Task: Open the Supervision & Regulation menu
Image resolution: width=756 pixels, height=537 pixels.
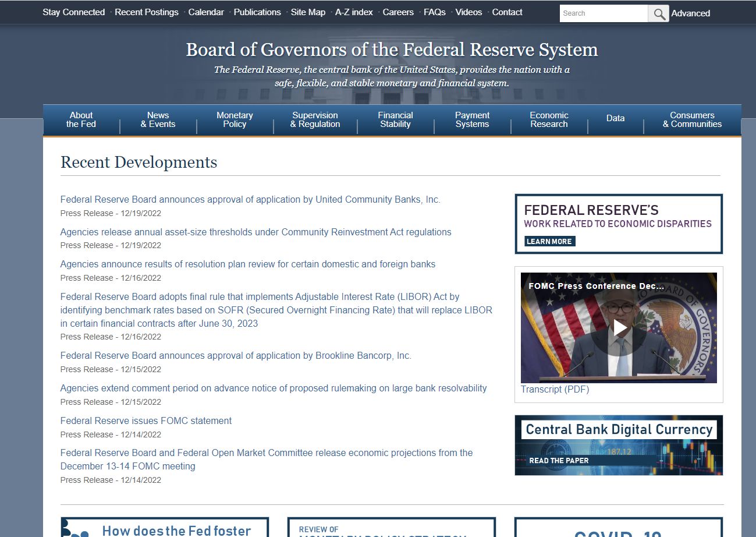Action: [x=315, y=120]
